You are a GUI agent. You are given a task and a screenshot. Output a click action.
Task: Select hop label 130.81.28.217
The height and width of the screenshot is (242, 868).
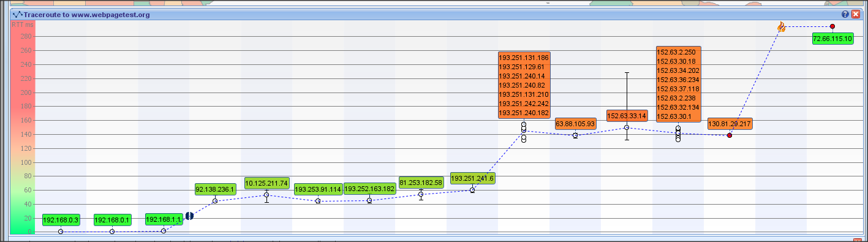[x=730, y=124]
